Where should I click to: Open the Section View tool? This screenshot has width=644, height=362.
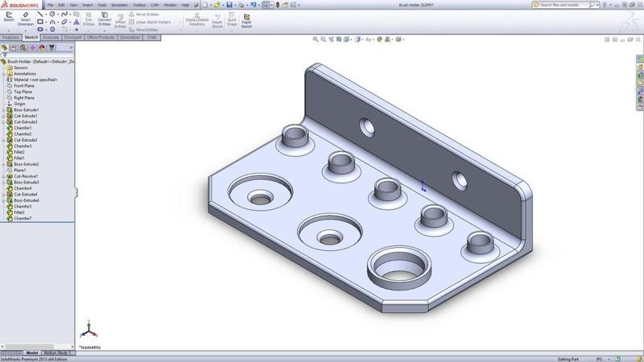click(x=339, y=39)
